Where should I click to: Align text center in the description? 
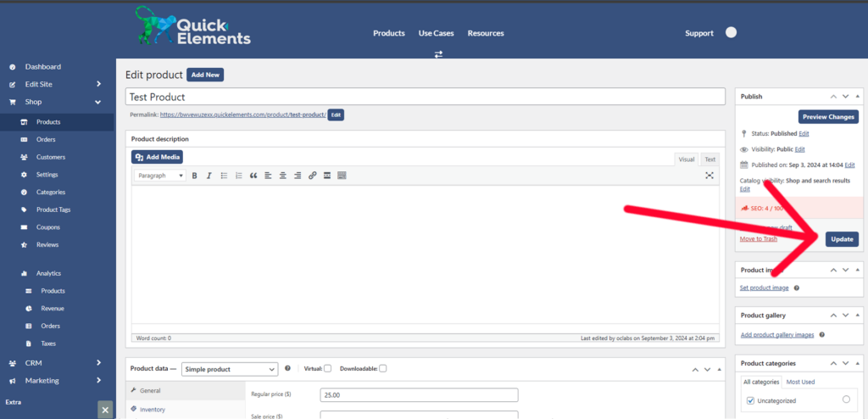coord(283,176)
